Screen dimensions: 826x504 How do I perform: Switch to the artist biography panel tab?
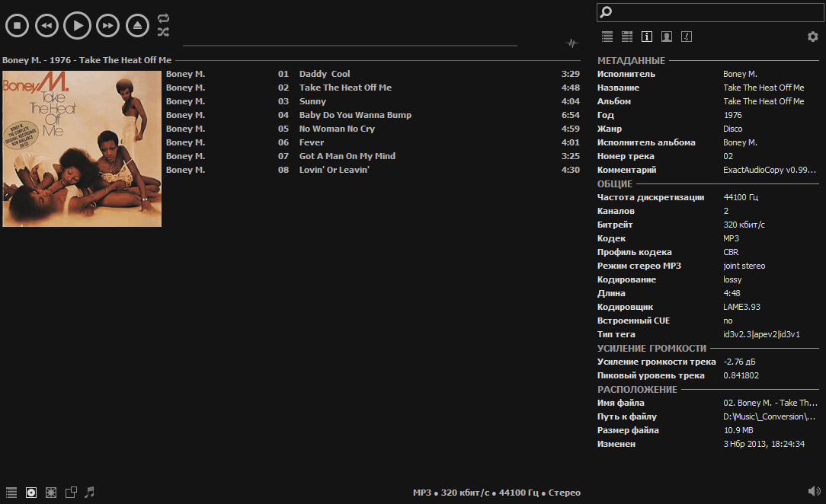click(667, 37)
